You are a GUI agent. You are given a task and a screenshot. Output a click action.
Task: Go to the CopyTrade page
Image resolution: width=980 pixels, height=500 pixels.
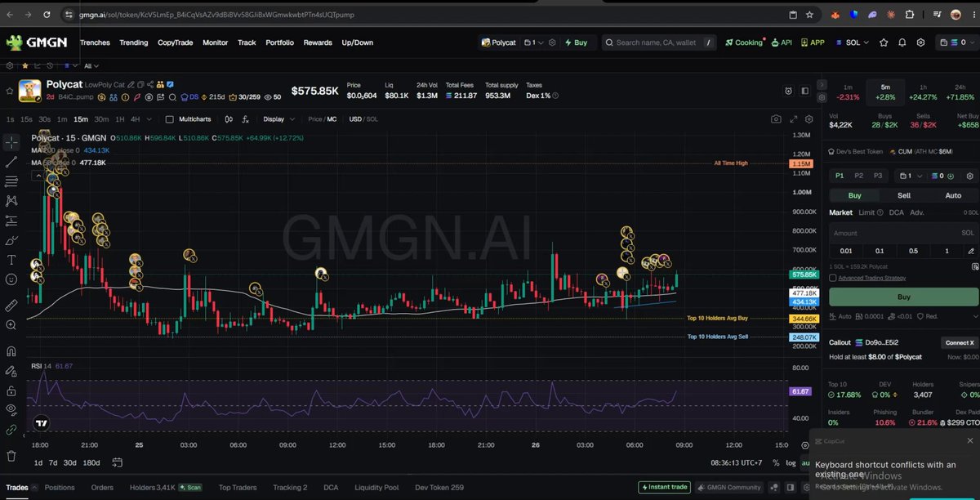(x=176, y=42)
